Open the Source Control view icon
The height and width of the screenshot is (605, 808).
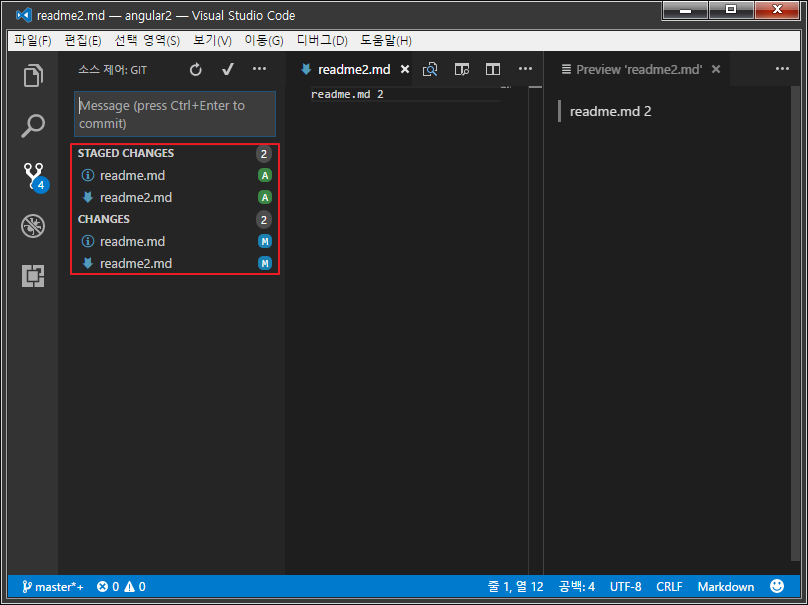point(33,176)
